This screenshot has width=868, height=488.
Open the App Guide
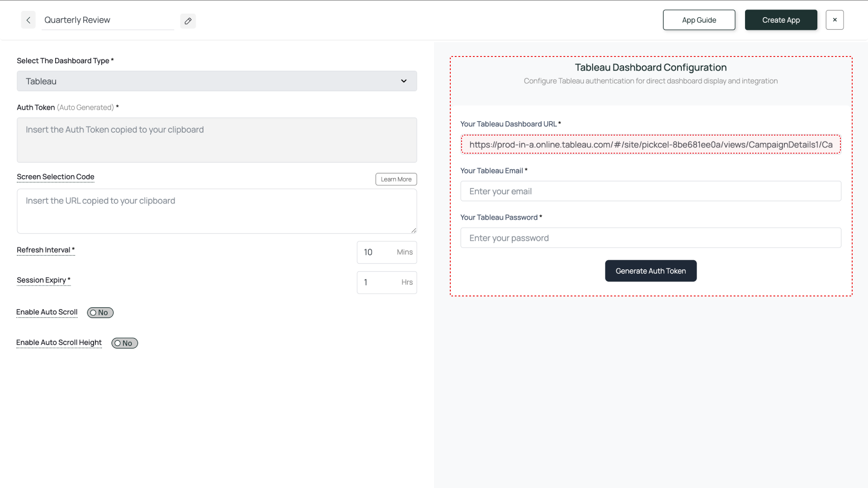coord(699,20)
